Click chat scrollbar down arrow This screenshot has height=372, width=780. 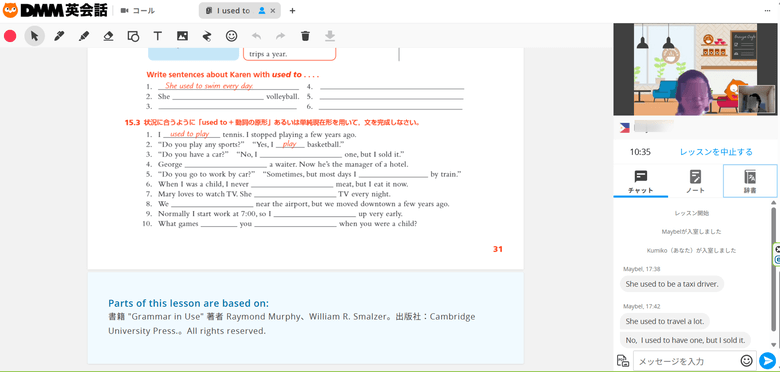click(773, 345)
